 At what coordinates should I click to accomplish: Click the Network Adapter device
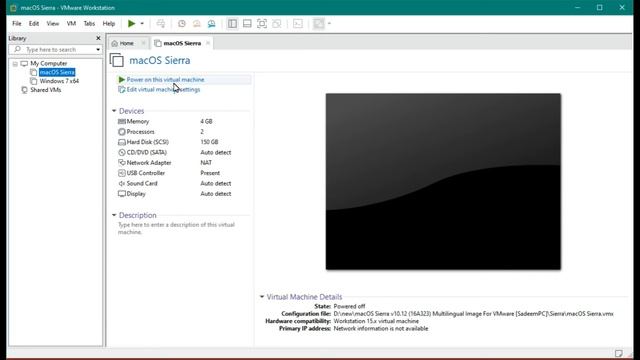183,162
